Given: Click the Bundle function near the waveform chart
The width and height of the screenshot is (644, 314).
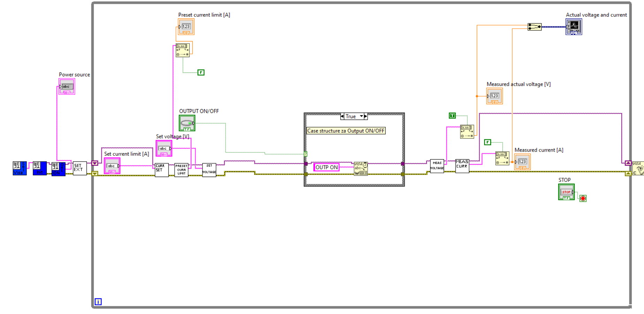Looking at the screenshot, I should 534,27.
